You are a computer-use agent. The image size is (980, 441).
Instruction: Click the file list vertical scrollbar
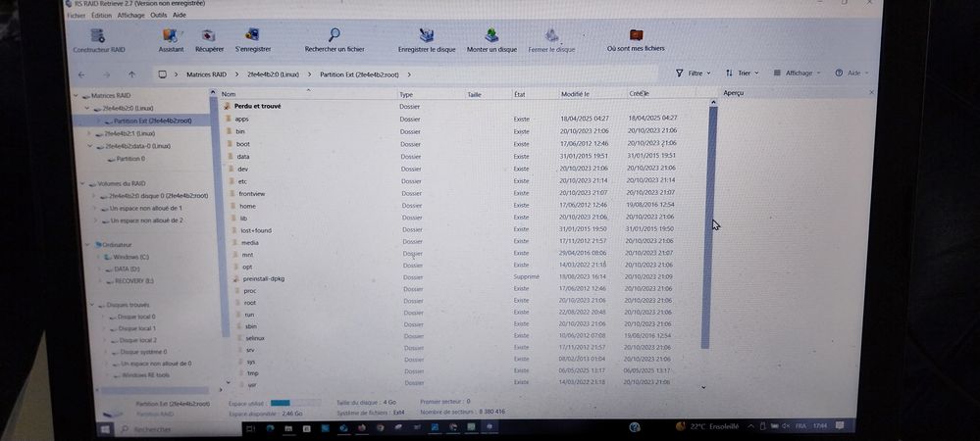pyautogui.click(x=713, y=225)
